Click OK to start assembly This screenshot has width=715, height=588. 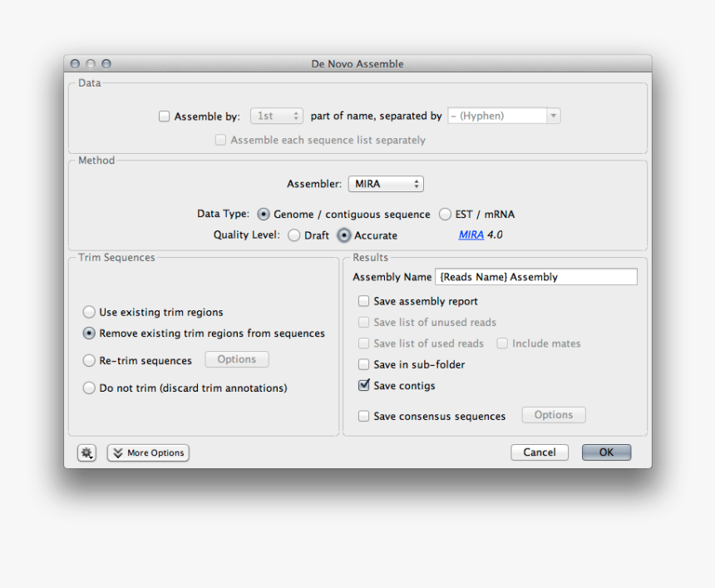tap(606, 452)
